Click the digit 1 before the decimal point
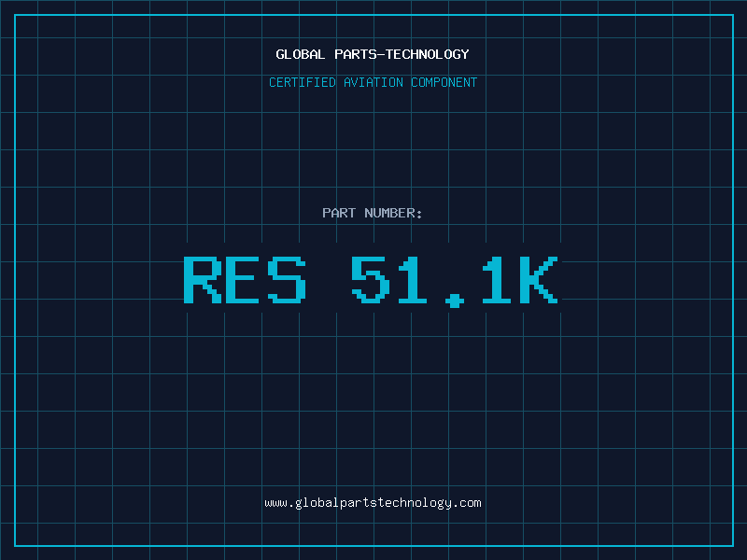The image size is (747, 560). click(x=414, y=279)
